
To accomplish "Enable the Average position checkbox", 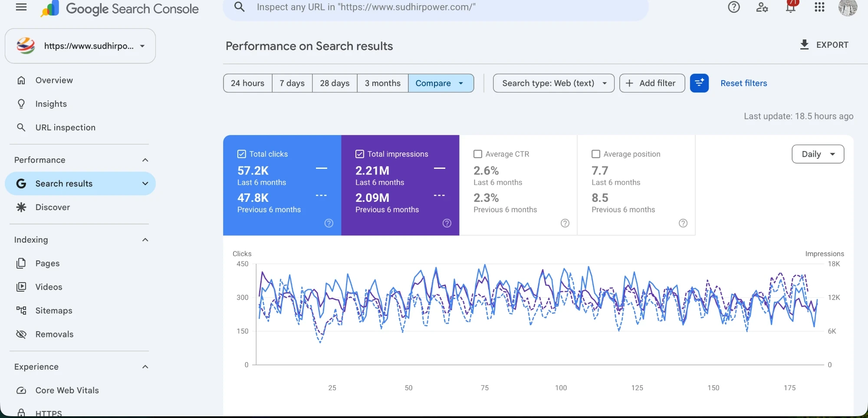I will pyautogui.click(x=596, y=154).
